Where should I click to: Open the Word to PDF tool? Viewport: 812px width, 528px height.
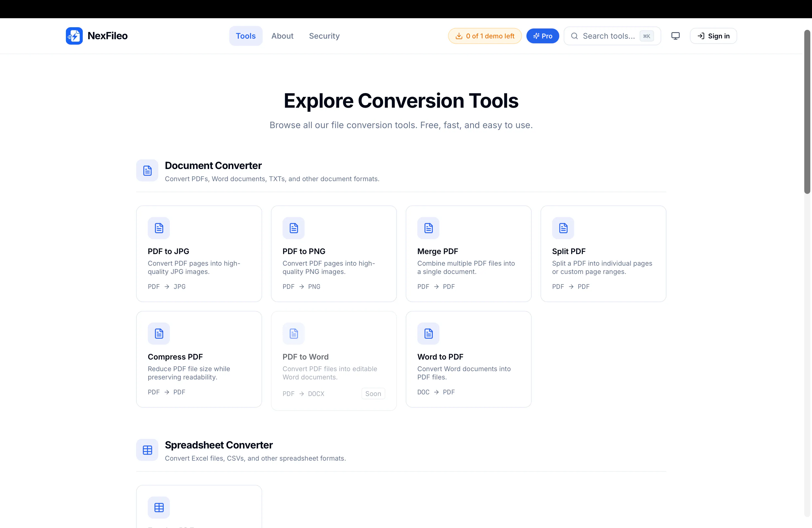coord(468,359)
